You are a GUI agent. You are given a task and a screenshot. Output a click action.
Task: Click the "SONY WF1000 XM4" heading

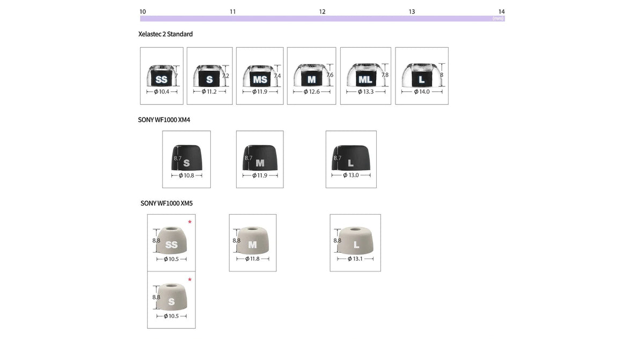click(164, 120)
